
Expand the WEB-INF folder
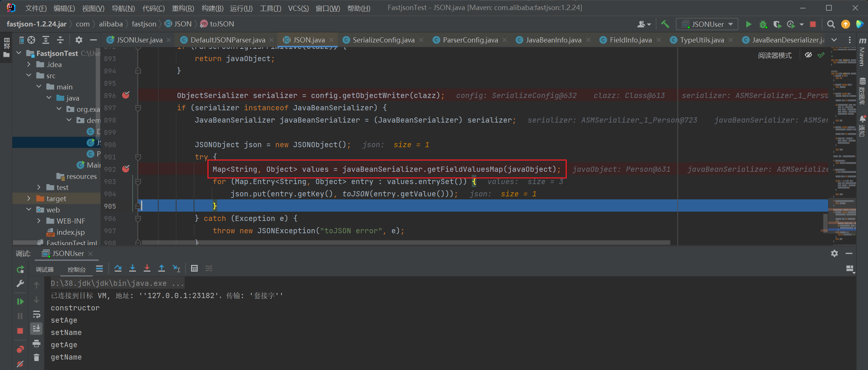pos(39,221)
